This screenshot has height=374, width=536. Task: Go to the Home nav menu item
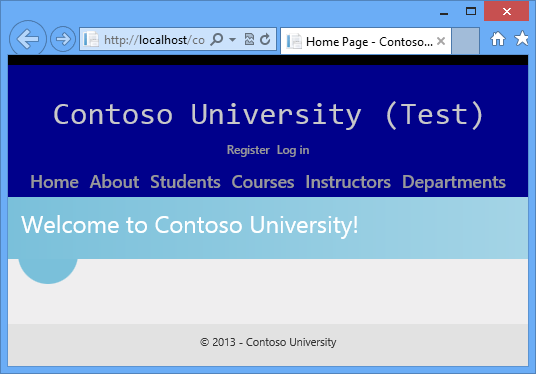(54, 182)
